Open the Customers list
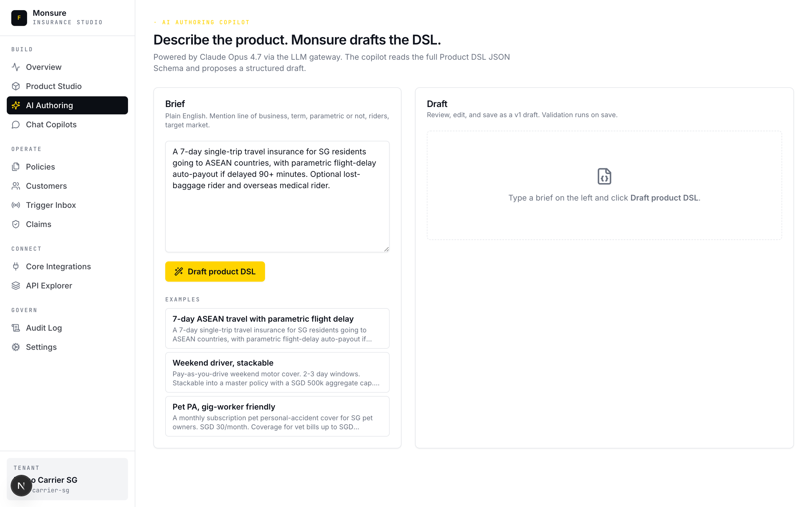 pos(46,186)
